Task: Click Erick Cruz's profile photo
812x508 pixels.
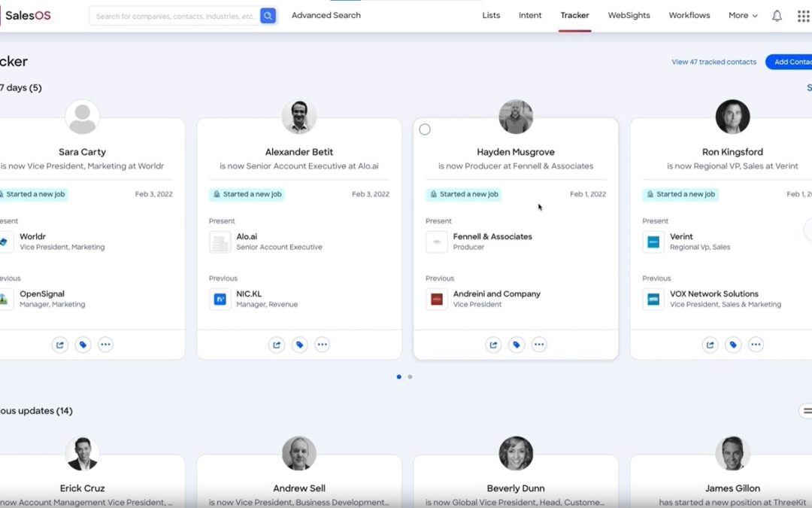Action: click(x=83, y=454)
